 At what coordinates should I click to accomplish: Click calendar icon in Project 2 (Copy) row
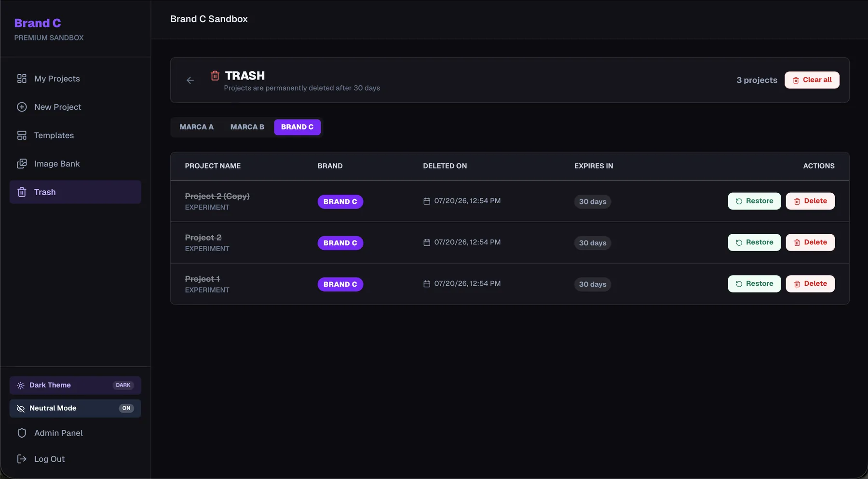pos(427,201)
